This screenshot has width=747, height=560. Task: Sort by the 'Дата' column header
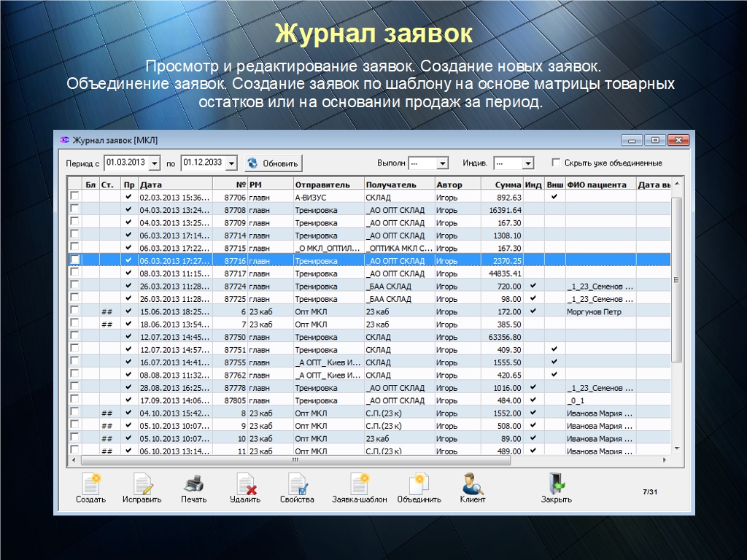[175, 184]
